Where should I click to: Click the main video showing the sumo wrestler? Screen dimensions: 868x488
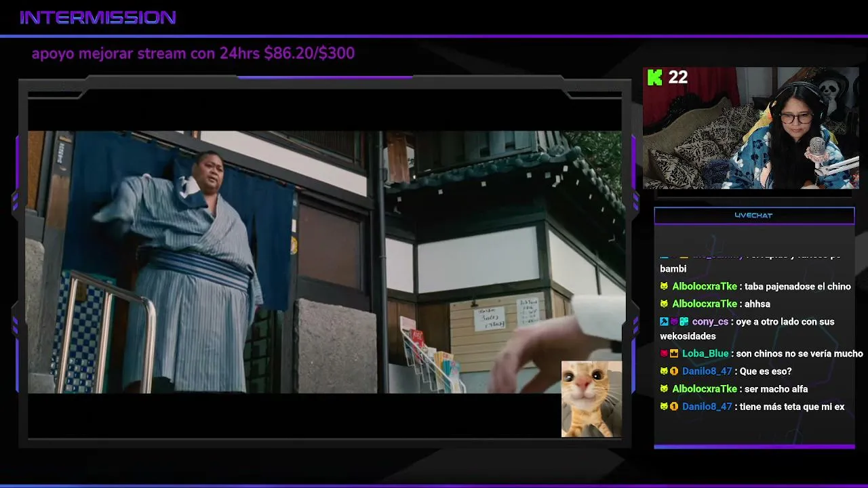tap(325, 262)
